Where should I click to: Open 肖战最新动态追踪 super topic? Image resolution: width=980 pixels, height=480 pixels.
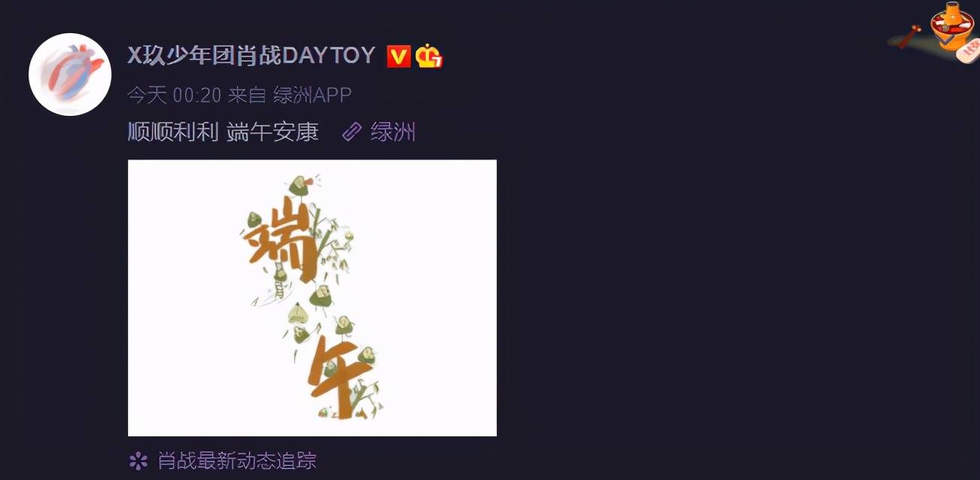click(236, 460)
